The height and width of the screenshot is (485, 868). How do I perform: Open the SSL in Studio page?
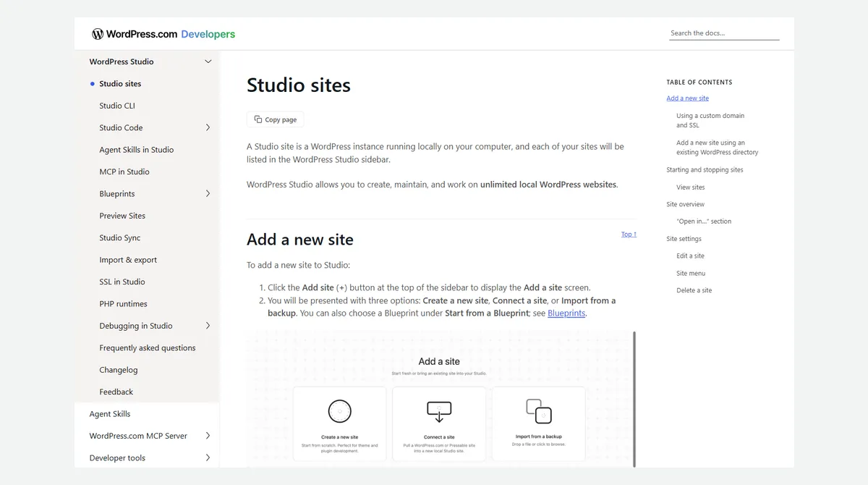122,282
